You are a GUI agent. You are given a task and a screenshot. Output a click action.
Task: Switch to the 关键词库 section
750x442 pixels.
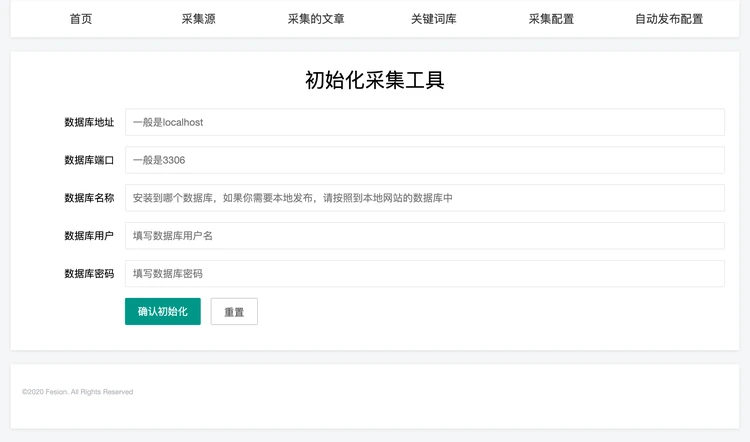[x=433, y=19]
